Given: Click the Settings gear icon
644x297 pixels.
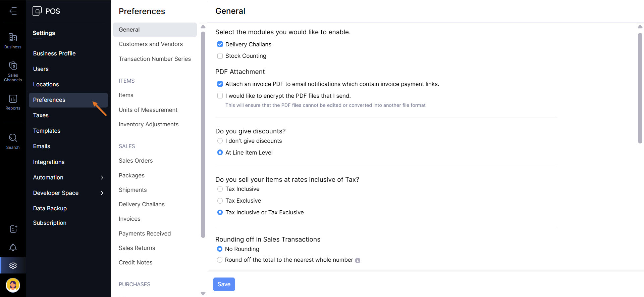Looking at the screenshot, I should pyautogui.click(x=13, y=265).
